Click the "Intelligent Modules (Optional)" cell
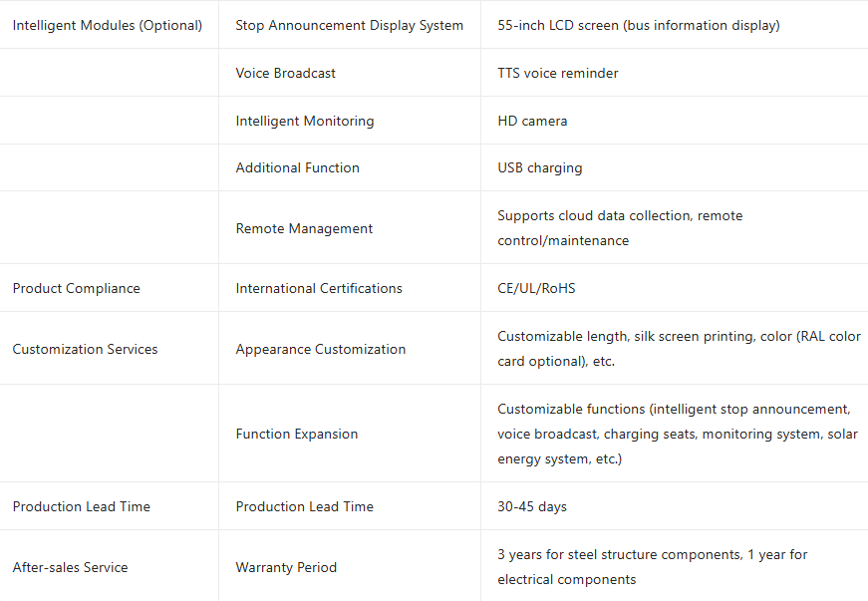Screen dimensions: 868x601 click(x=108, y=25)
